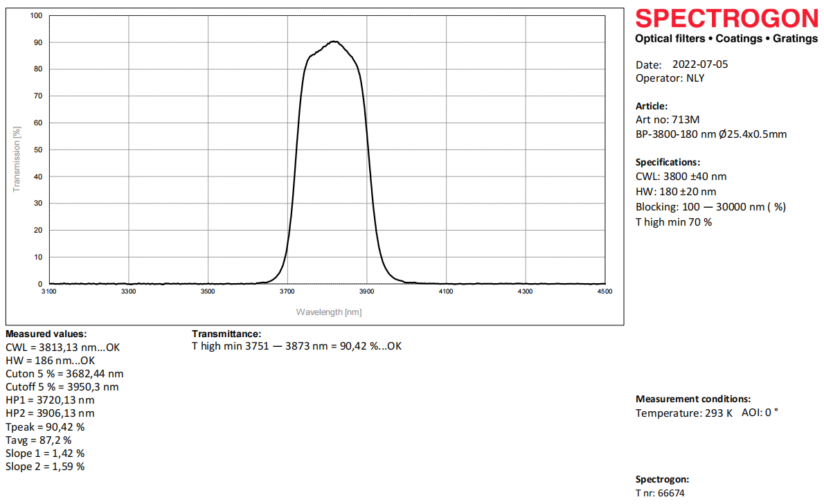This screenshot has height=504, width=824.
Task: Select the date 2022-07-05
Action: pyautogui.click(x=700, y=64)
